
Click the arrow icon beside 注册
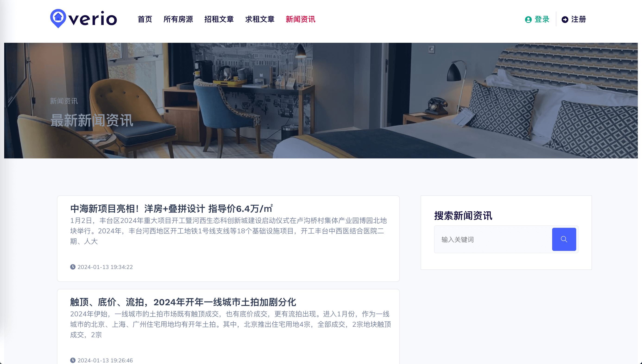click(565, 19)
